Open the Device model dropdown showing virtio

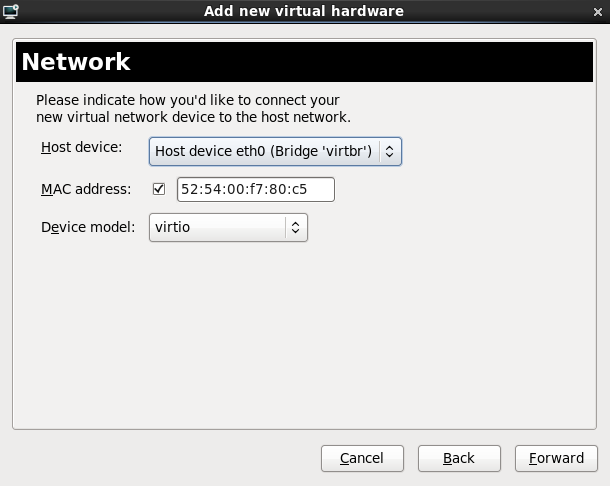click(228, 227)
